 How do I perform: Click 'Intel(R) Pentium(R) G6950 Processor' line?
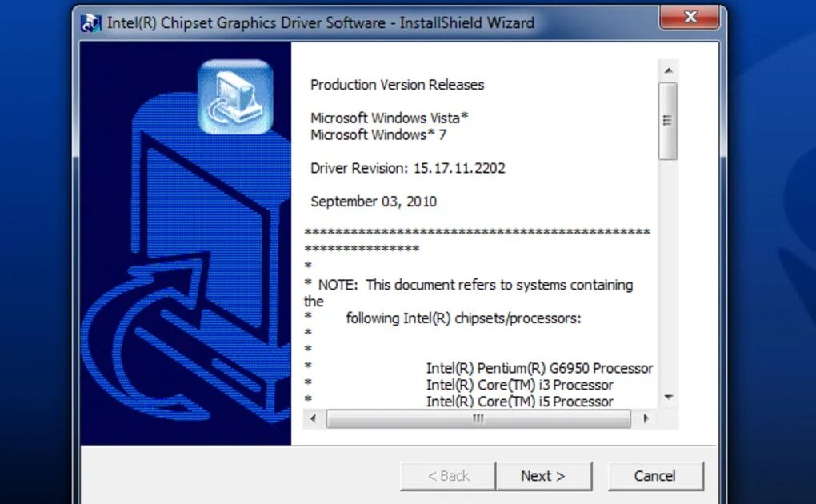pyautogui.click(x=539, y=368)
